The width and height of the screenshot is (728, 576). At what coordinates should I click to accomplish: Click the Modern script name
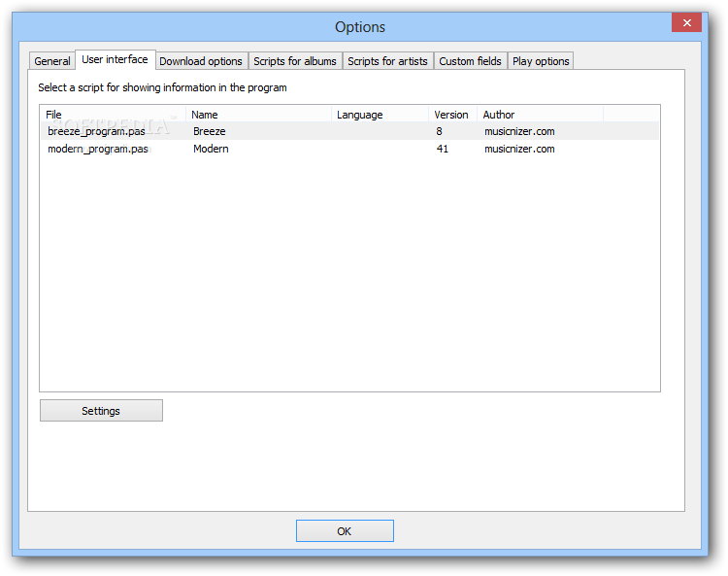[211, 149]
